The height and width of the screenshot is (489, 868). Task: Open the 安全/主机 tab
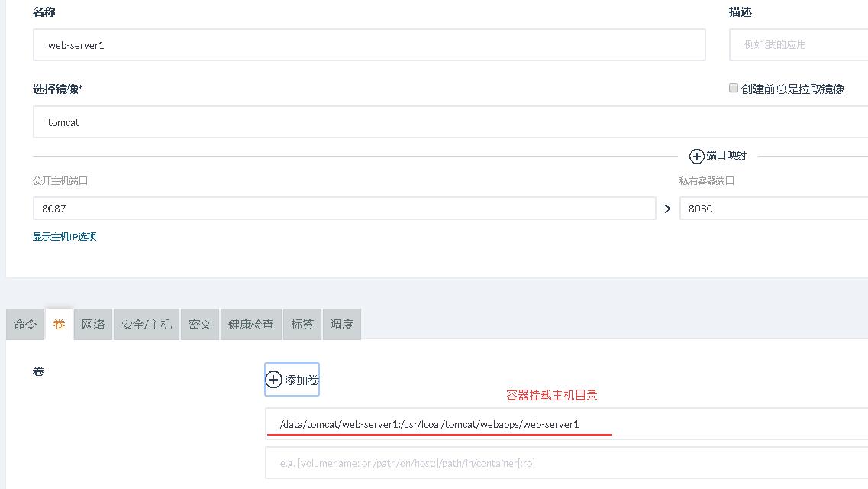click(147, 325)
